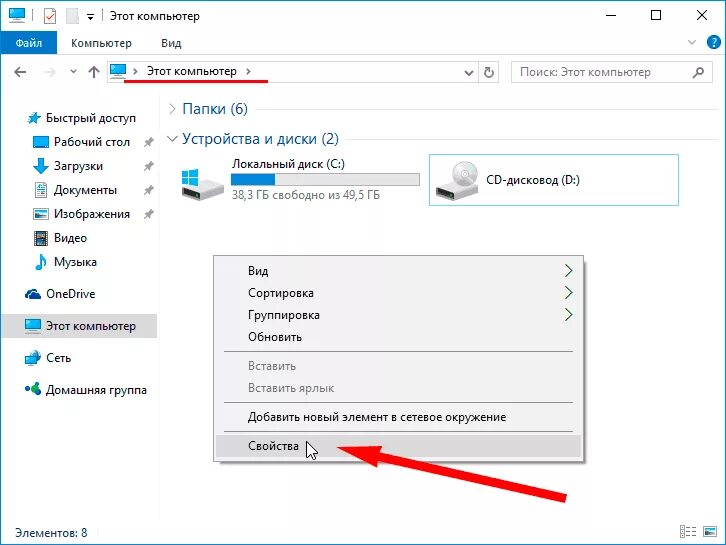Screen dimensions: 726x545
Task: Click the New folder quick access icon
Action: tap(72, 16)
